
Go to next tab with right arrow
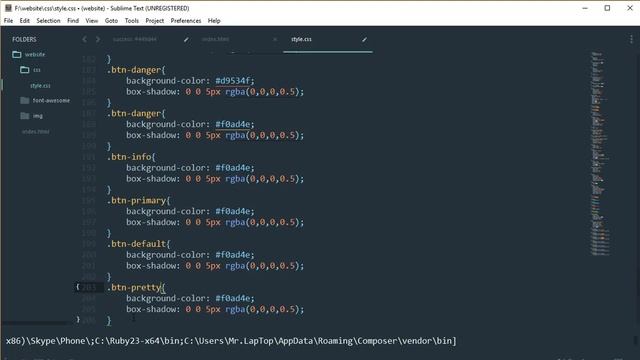click(x=98, y=39)
